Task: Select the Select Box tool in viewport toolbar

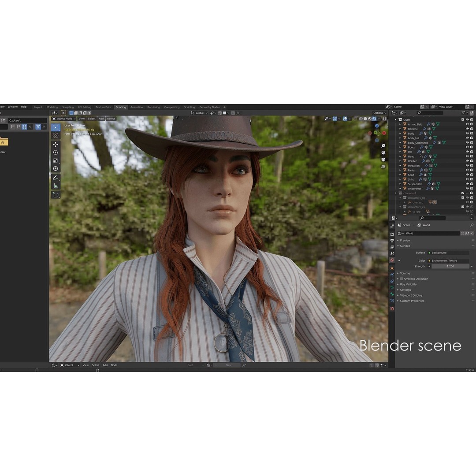Action: pos(56,127)
